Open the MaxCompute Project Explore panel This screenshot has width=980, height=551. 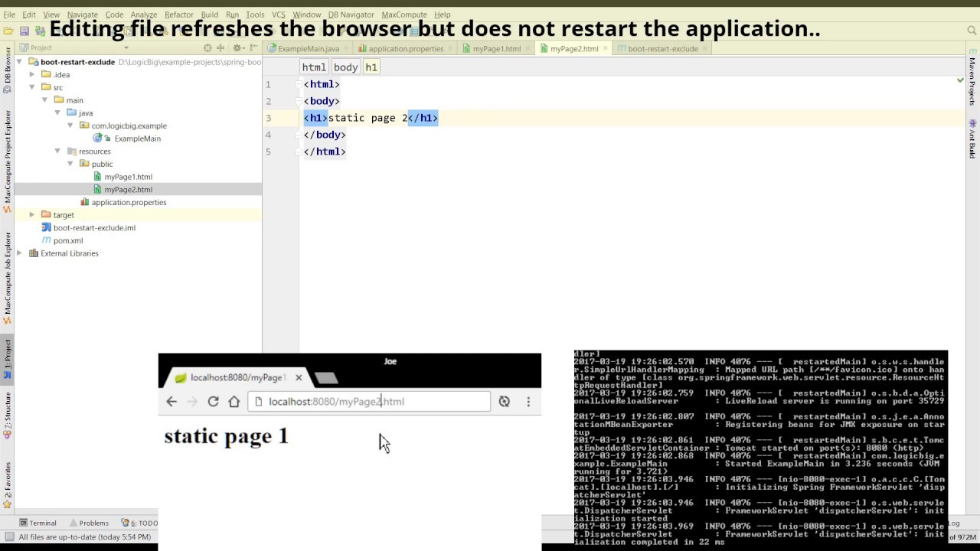pos(8,161)
